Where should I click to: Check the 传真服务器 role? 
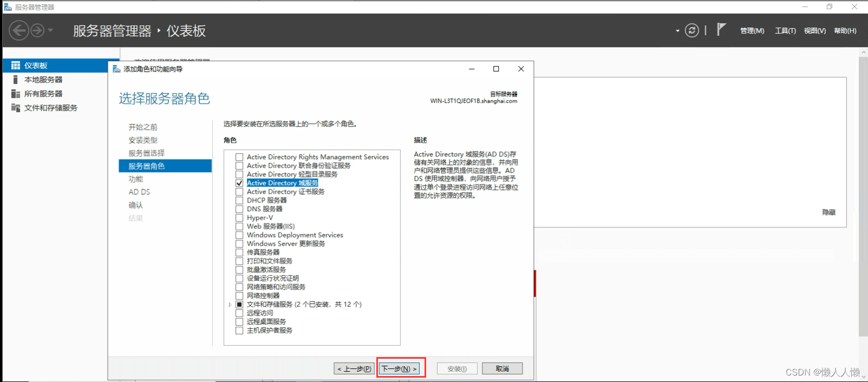pyautogui.click(x=239, y=252)
